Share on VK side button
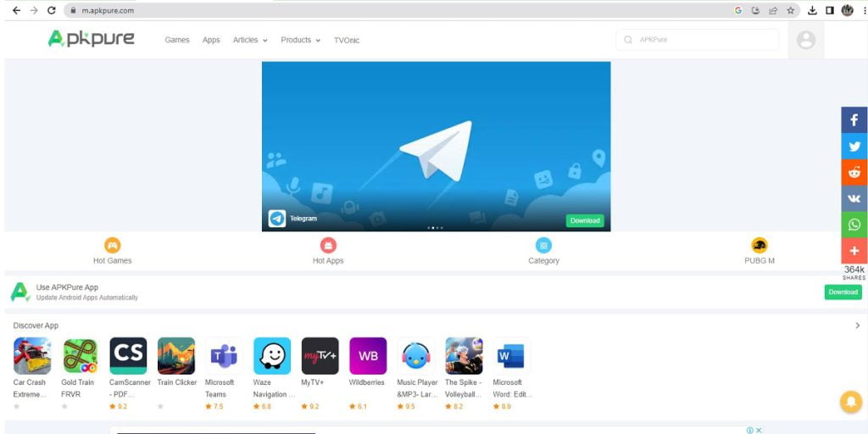Viewport: 868px width, 434px height. 854,198
